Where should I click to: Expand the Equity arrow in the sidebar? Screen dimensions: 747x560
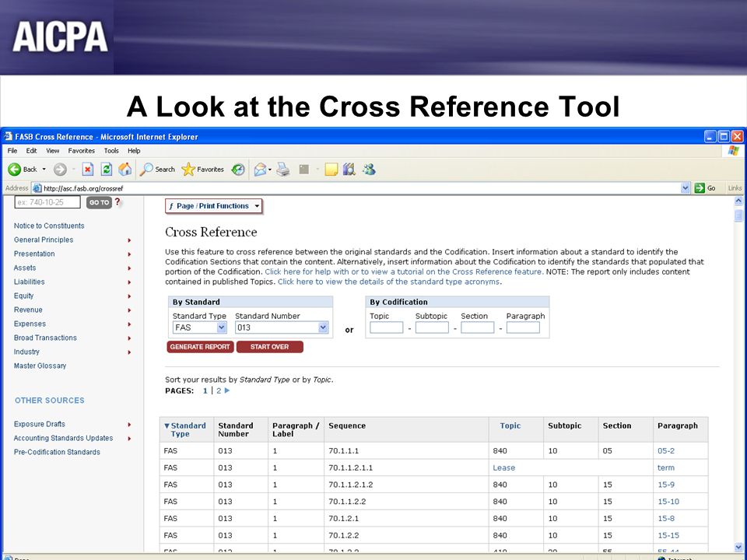tap(129, 296)
